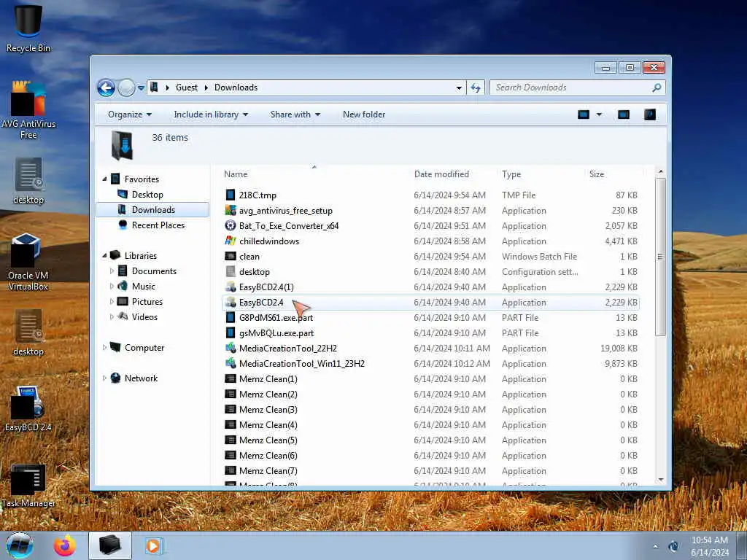This screenshot has width=747, height=560.
Task: Select the EasyBCD2.4(1) file icon
Action: [x=230, y=287]
